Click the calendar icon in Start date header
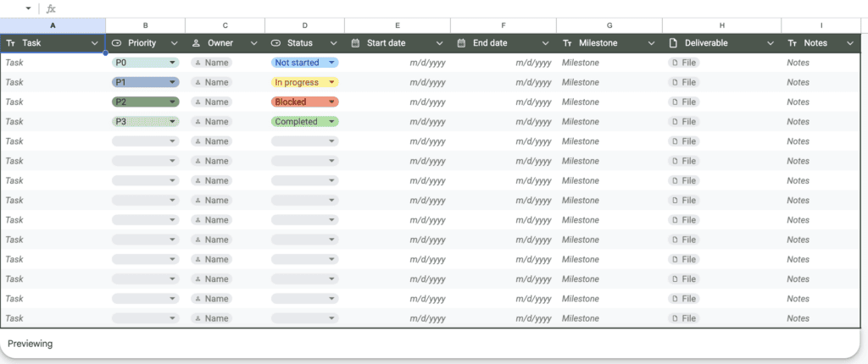Screen dimensions: 868x364 (356, 43)
